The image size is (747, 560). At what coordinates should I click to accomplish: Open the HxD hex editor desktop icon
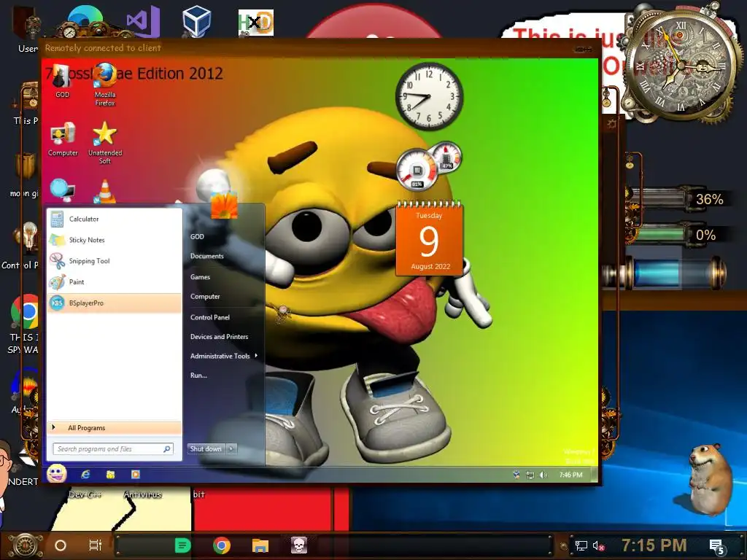pos(256,23)
